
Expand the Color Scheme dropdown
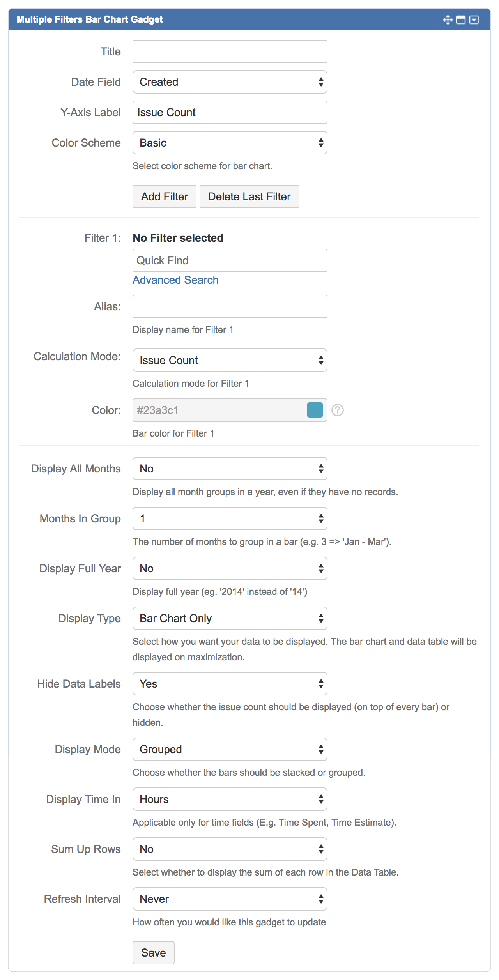tap(230, 143)
